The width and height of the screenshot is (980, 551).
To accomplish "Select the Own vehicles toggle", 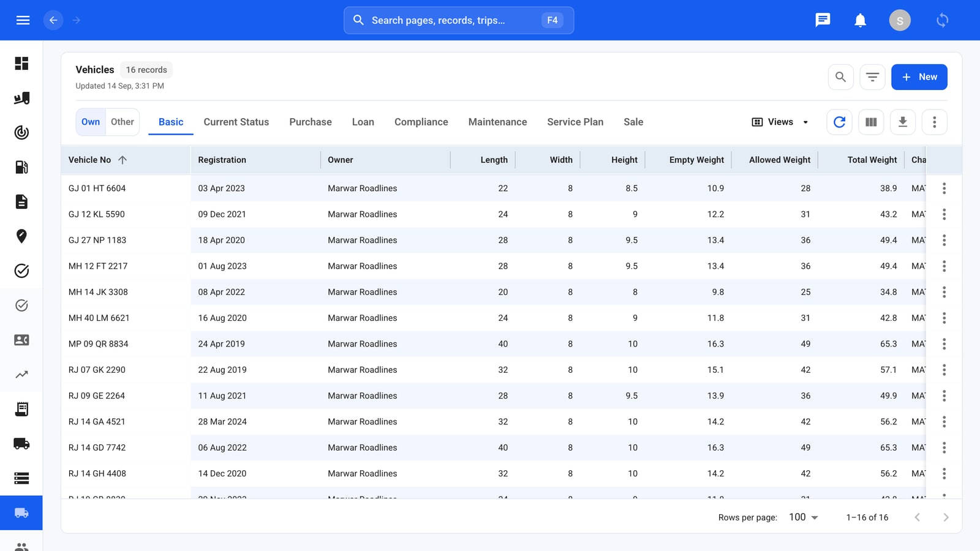I will tap(91, 122).
